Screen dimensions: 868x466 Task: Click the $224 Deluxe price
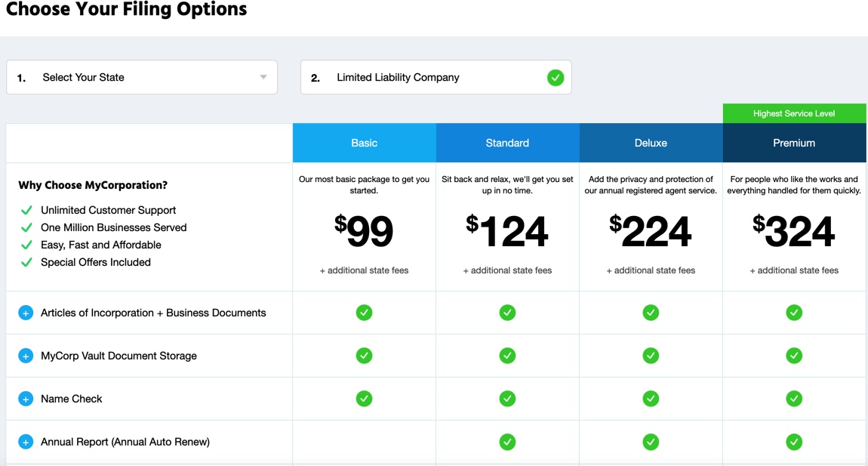(651, 231)
